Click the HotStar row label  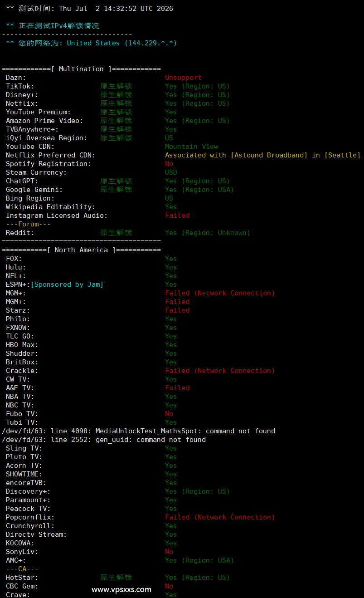(x=22, y=578)
